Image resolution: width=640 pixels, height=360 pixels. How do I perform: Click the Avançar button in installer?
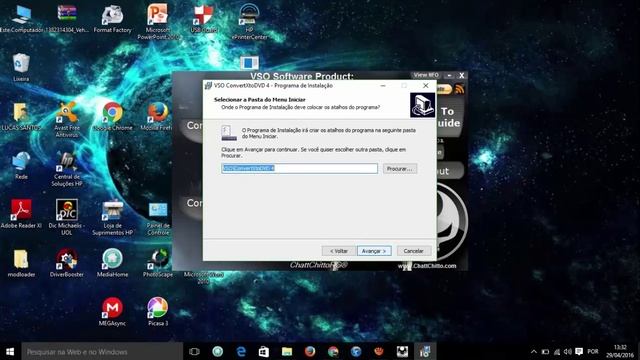[374, 251]
